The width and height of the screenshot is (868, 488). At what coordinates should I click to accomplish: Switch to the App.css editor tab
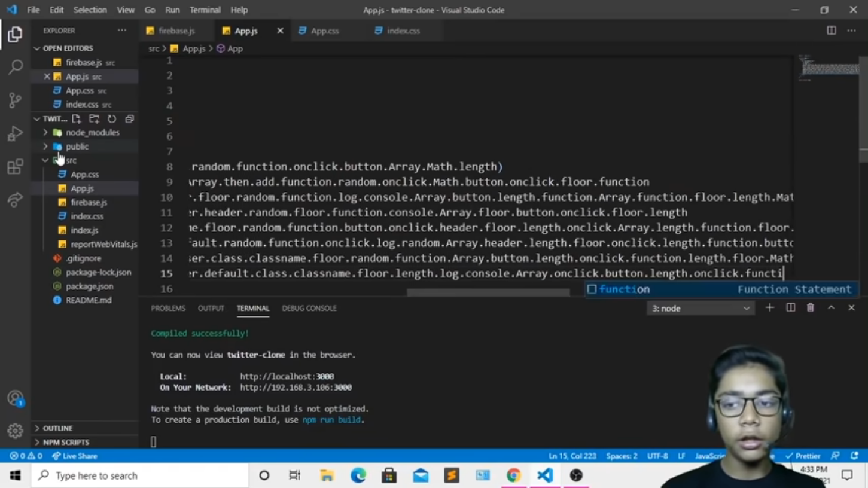click(325, 30)
